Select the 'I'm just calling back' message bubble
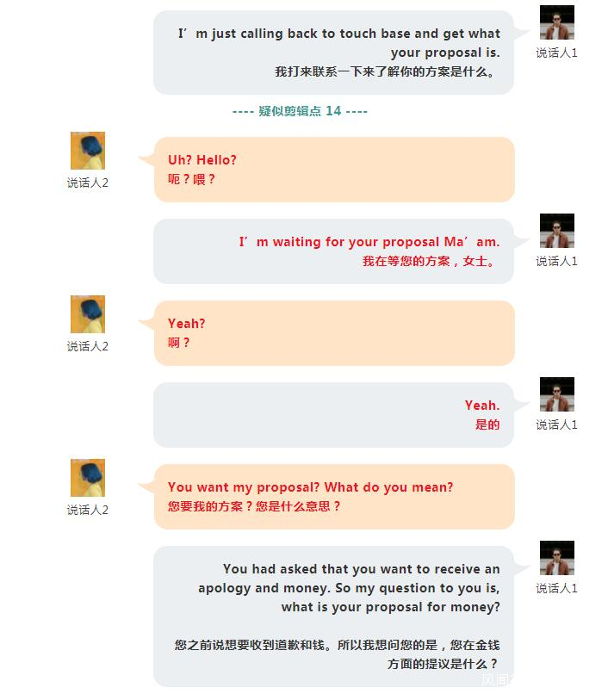The height and width of the screenshot is (700, 608). coord(333,53)
